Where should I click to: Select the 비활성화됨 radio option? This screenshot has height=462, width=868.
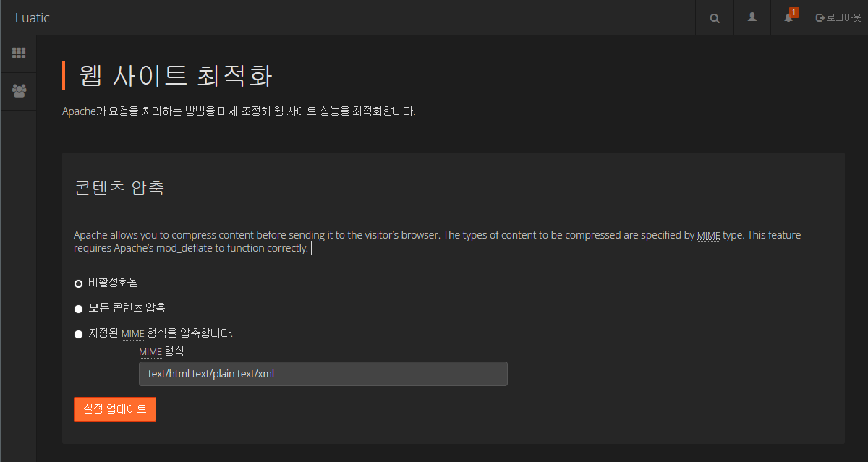(x=78, y=283)
